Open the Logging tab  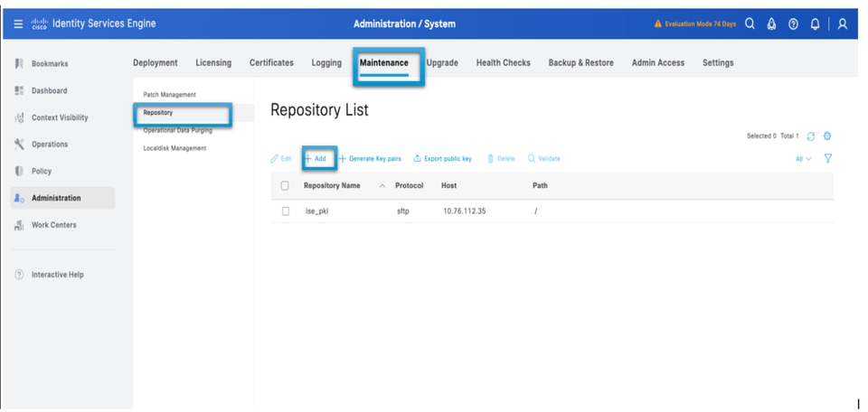pyautogui.click(x=326, y=63)
